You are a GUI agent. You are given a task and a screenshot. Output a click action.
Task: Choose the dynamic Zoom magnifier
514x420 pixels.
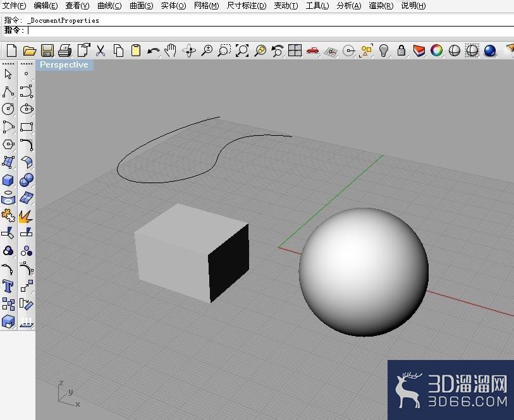207,51
